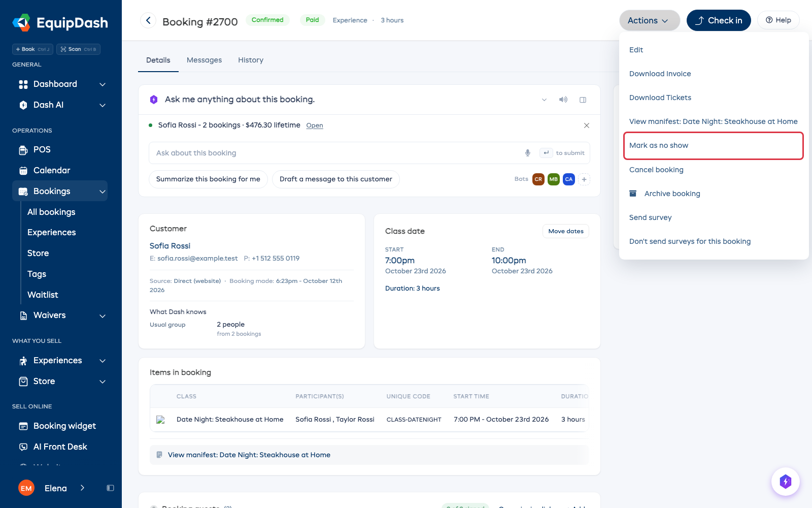Click the + Book shortcut button
The image size is (812, 508).
[x=32, y=49]
